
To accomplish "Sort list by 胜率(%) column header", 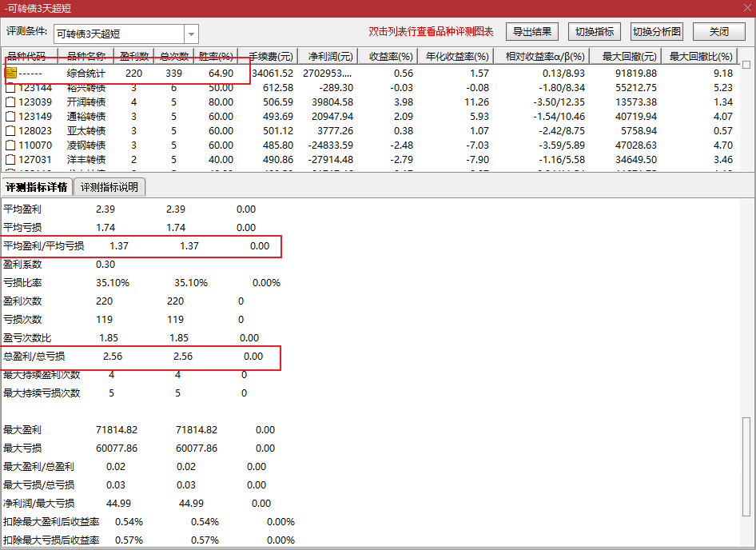I will (x=216, y=57).
